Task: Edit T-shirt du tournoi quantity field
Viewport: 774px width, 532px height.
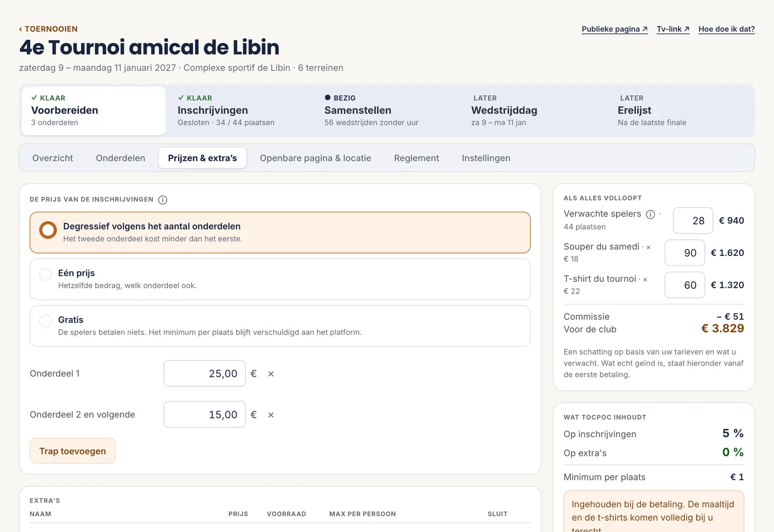Action: click(685, 285)
